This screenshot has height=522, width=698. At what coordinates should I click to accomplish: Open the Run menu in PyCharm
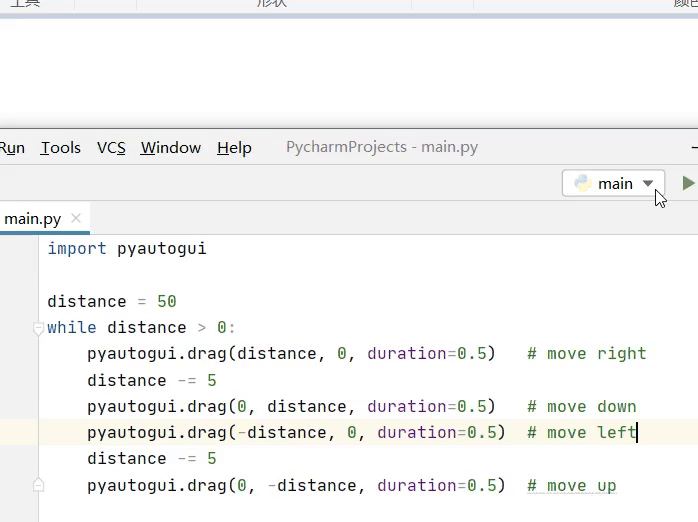tap(12, 148)
